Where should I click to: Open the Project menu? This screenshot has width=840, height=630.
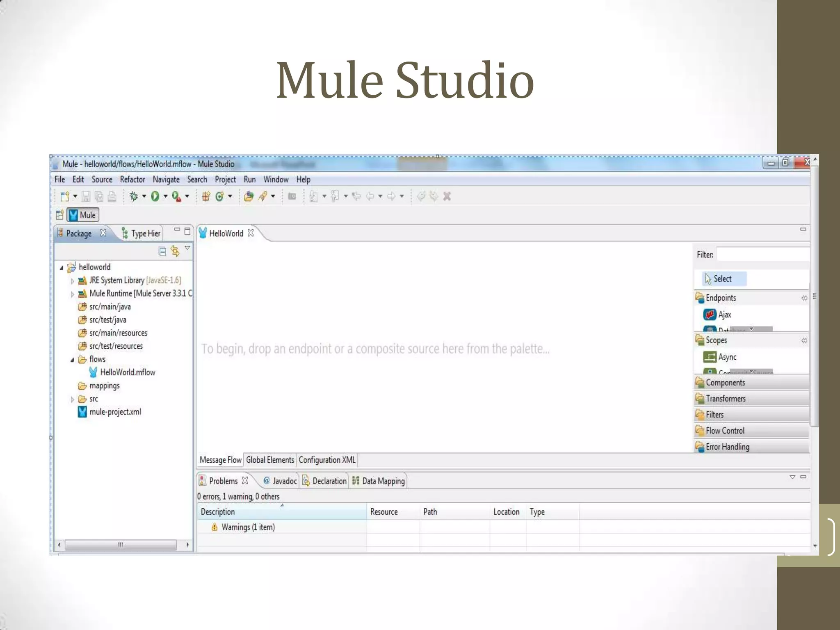(225, 179)
